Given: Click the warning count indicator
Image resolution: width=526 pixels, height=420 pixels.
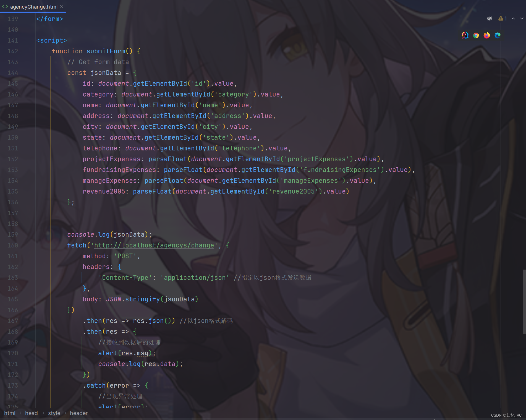Looking at the screenshot, I should pos(503,19).
